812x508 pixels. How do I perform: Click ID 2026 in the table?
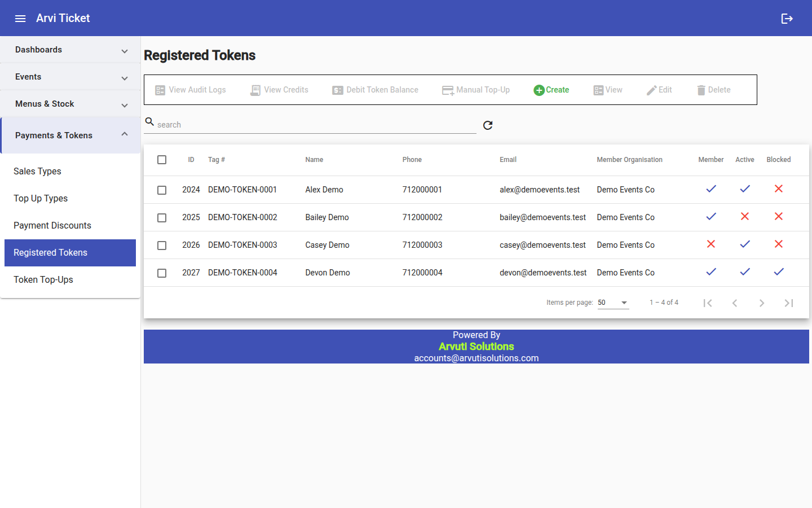coord(191,245)
